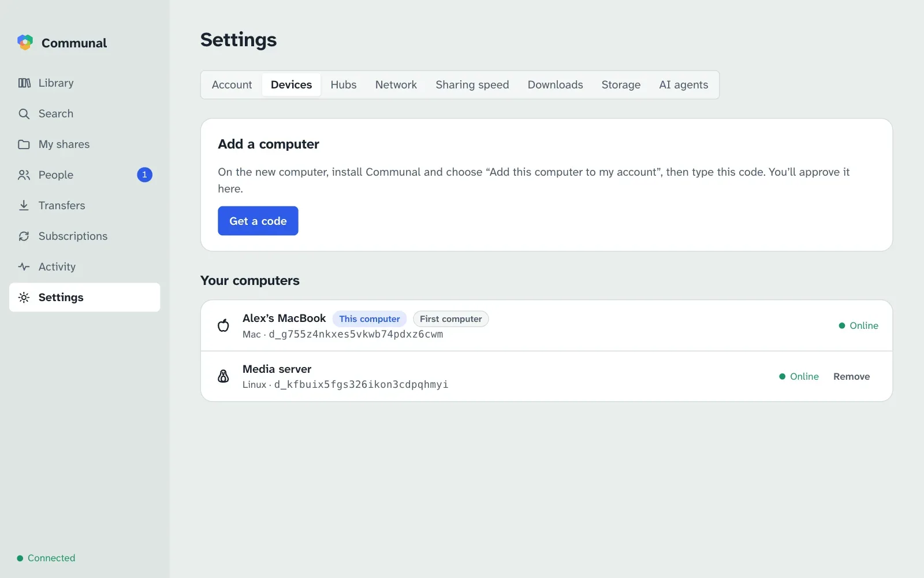This screenshot has height=578, width=924.
Task: Click the Alex's MacBook device name
Action: (x=284, y=318)
